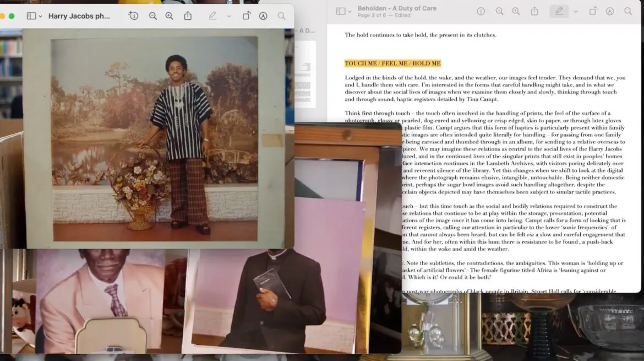The width and height of the screenshot is (644, 361).
Task: Click the Beholden - A Duty of Care title
Action: [x=397, y=8]
